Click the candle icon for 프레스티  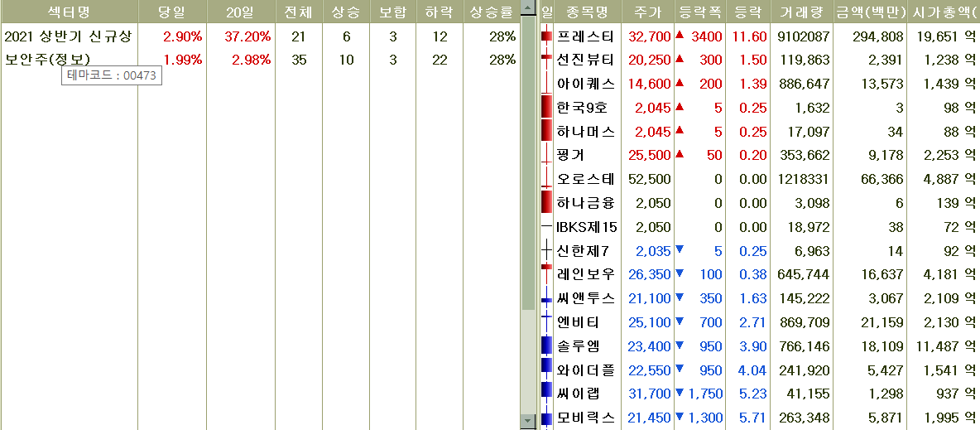[547, 36]
